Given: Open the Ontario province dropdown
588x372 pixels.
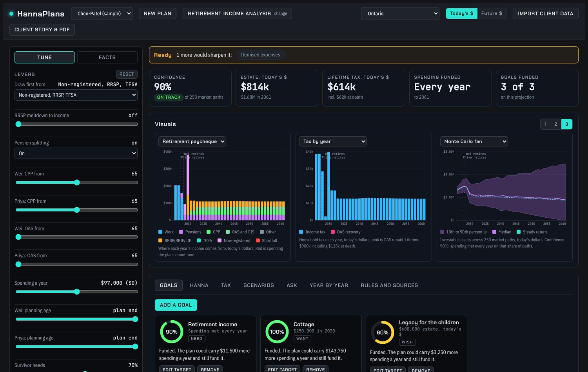Looking at the screenshot, I should tap(400, 13).
